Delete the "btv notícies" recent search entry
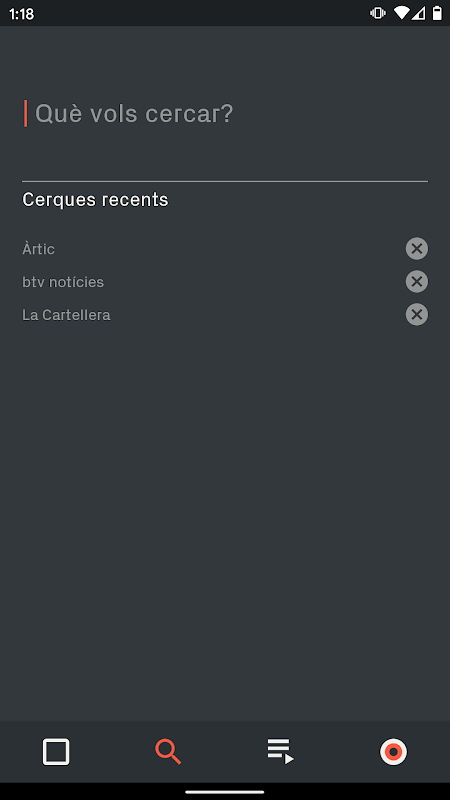Image resolution: width=450 pixels, height=800 pixels. [417, 282]
